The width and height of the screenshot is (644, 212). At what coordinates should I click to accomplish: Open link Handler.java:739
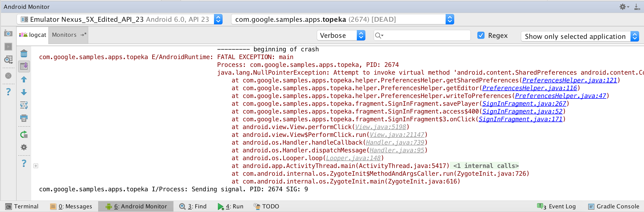point(395,143)
